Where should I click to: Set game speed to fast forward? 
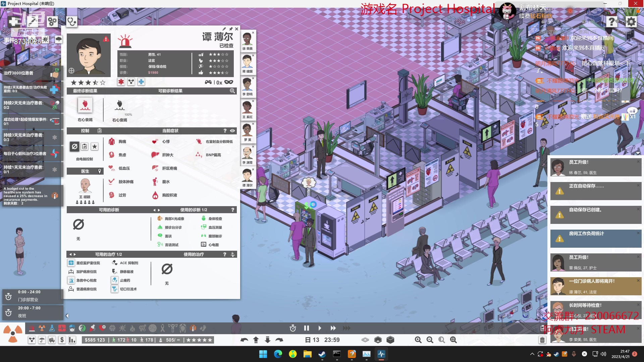[x=333, y=328]
